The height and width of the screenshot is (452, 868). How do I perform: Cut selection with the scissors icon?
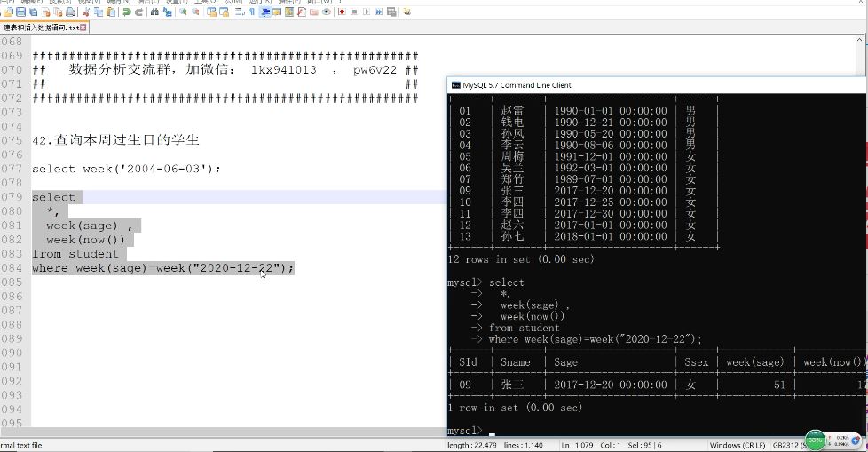(86, 12)
